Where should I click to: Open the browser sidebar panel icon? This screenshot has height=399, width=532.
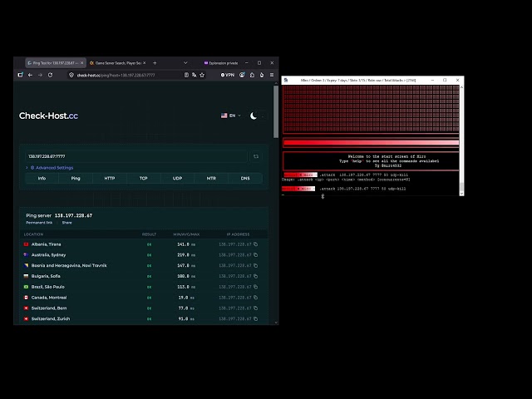point(20,75)
